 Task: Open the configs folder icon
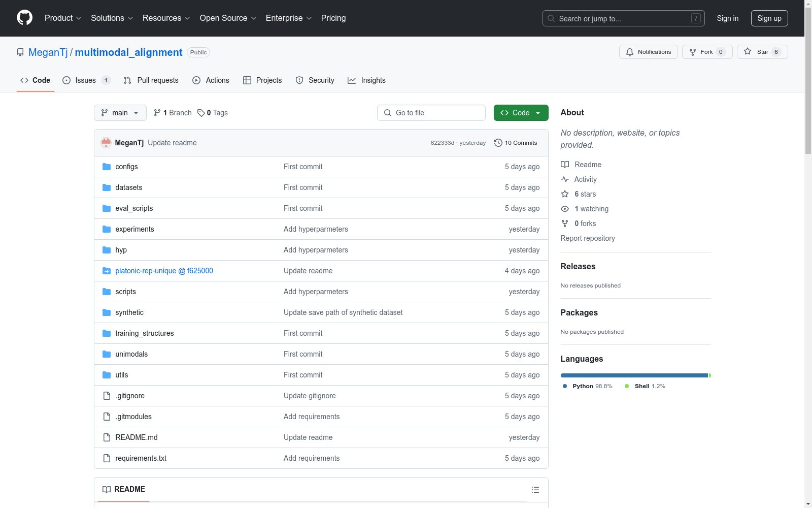[x=107, y=167]
